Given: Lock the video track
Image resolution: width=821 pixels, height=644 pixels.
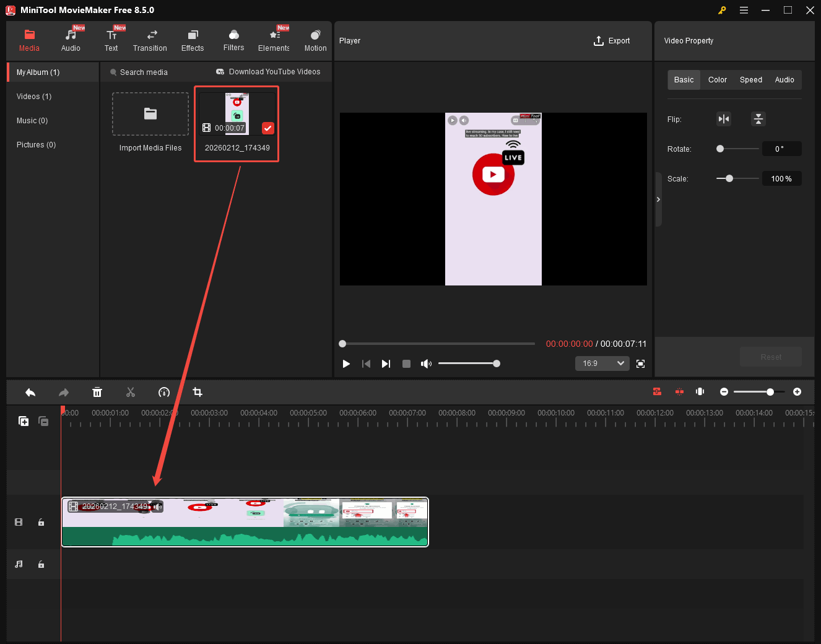Looking at the screenshot, I should tap(41, 522).
